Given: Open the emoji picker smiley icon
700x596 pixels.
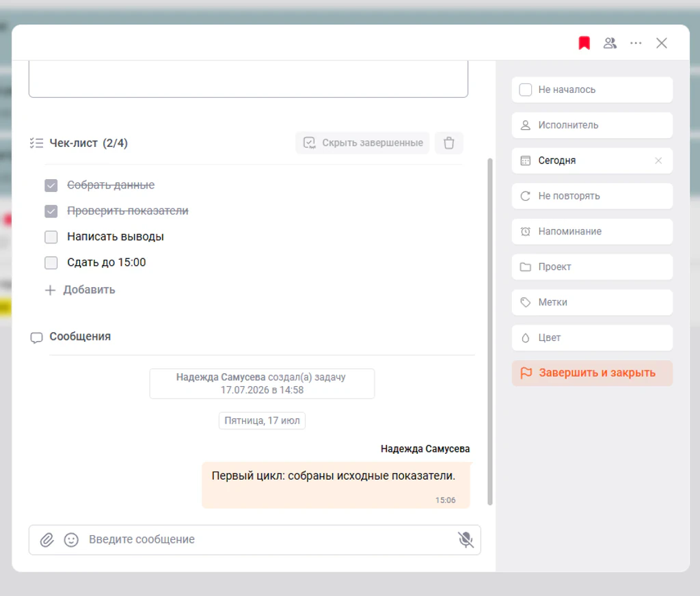Looking at the screenshot, I should 71,540.
